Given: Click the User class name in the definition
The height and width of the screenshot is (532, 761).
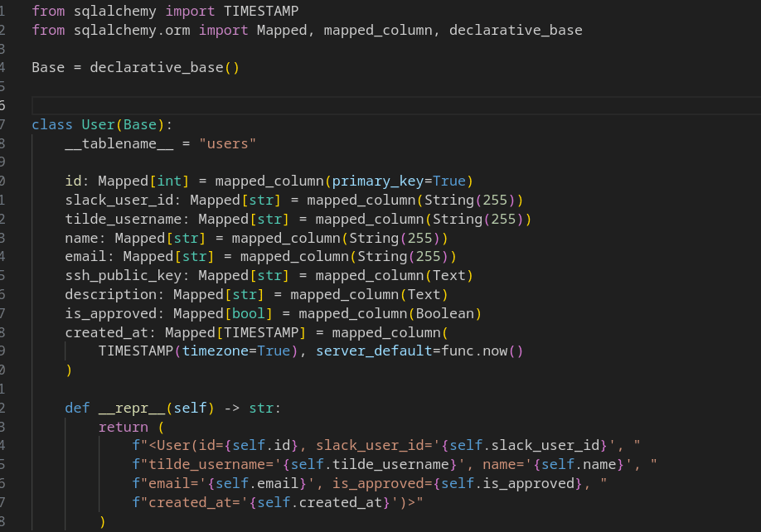Looking at the screenshot, I should click(98, 125).
